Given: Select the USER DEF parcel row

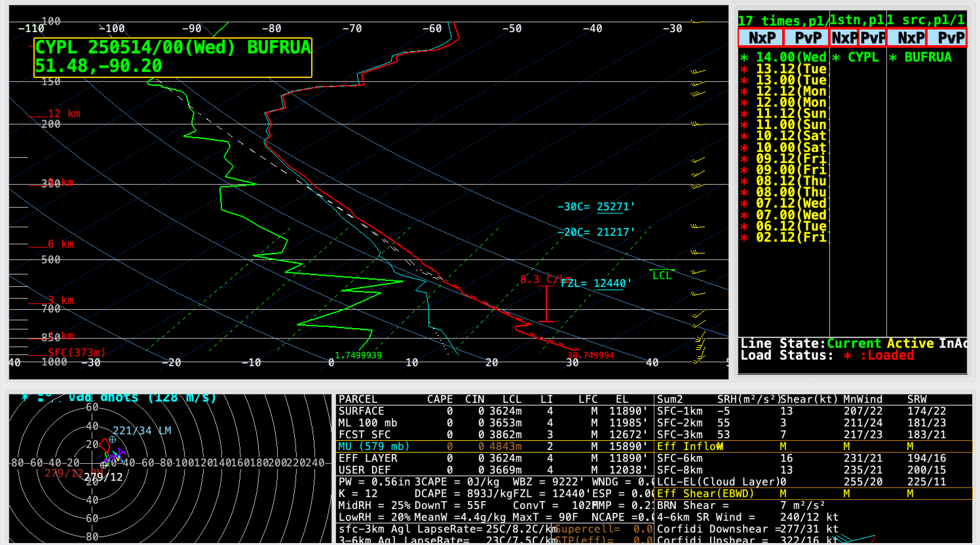Looking at the screenshot, I should [x=494, y=470].
